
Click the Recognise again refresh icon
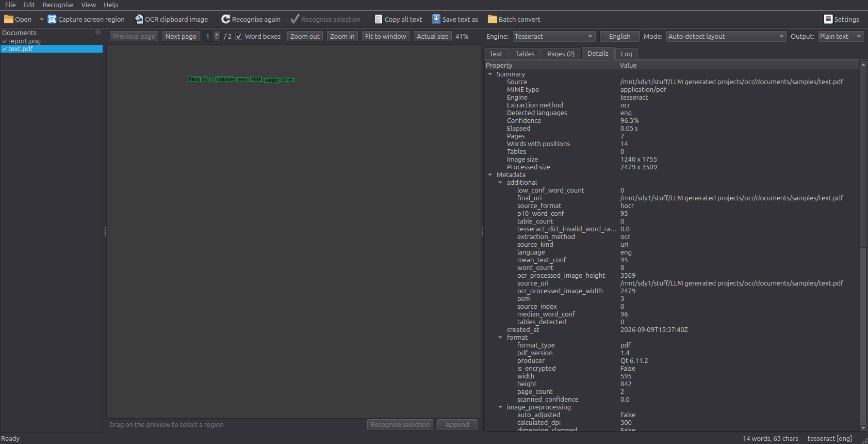pos(225,19)
